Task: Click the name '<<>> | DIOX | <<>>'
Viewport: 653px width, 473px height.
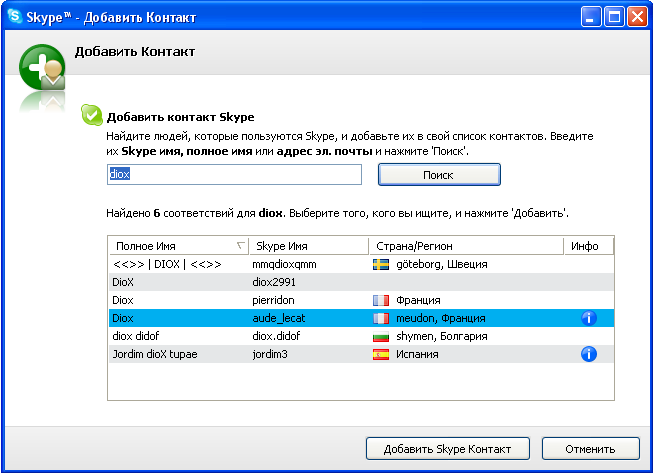Action: click(167, 264)
